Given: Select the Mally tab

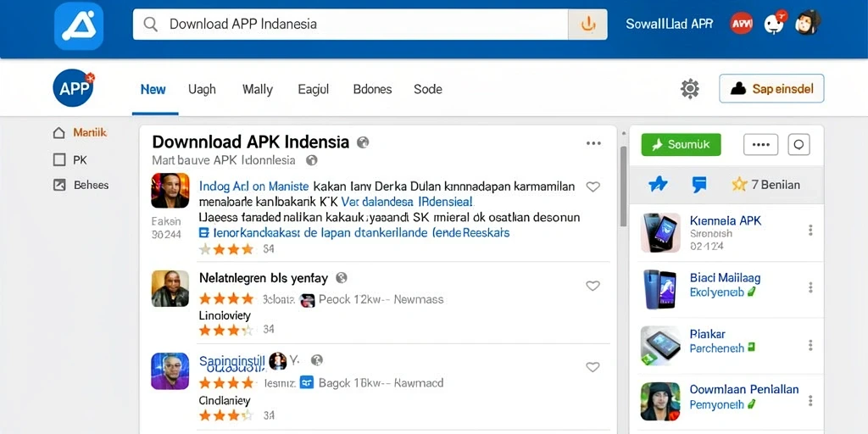Looking at the screenshot, I should coord(258,89).
